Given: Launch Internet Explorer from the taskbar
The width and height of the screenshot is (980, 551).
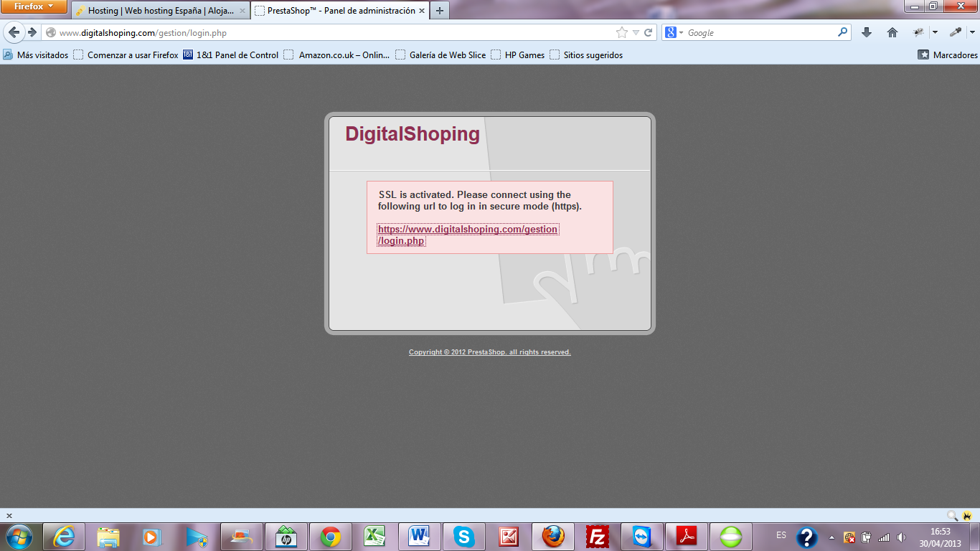Looking at the screenshot, I should coord(64,537).
